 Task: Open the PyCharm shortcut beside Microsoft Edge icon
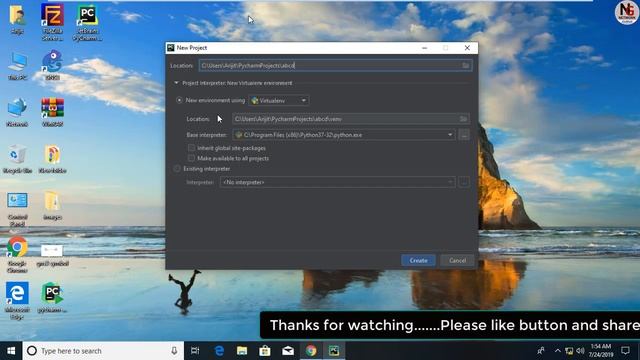click(x=52, y=298)
